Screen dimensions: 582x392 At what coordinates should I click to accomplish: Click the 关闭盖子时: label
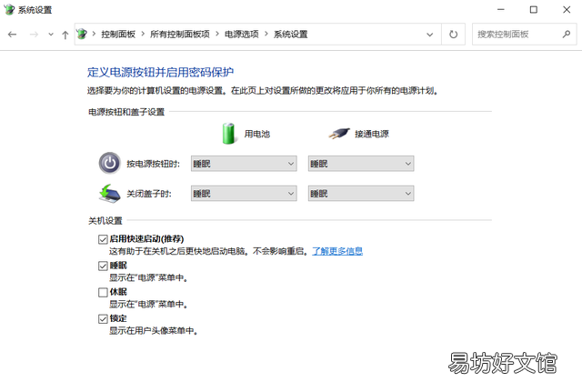coord(149,194)
